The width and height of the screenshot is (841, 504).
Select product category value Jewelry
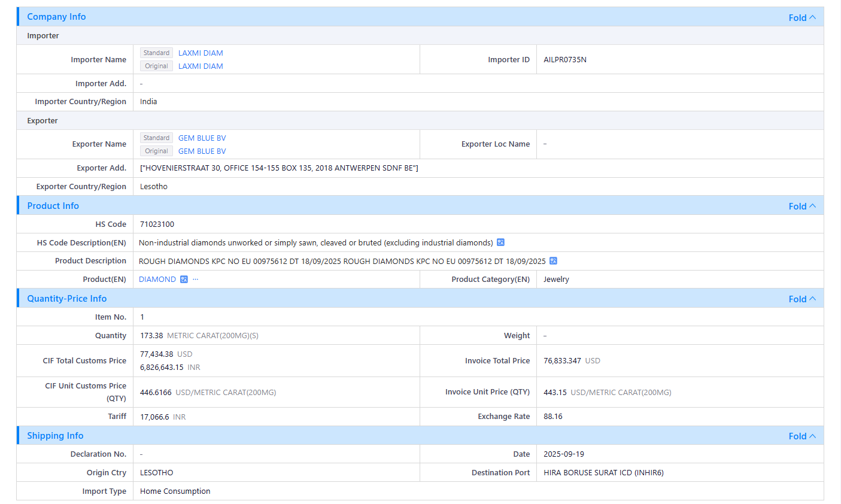[x=556, y=280]
